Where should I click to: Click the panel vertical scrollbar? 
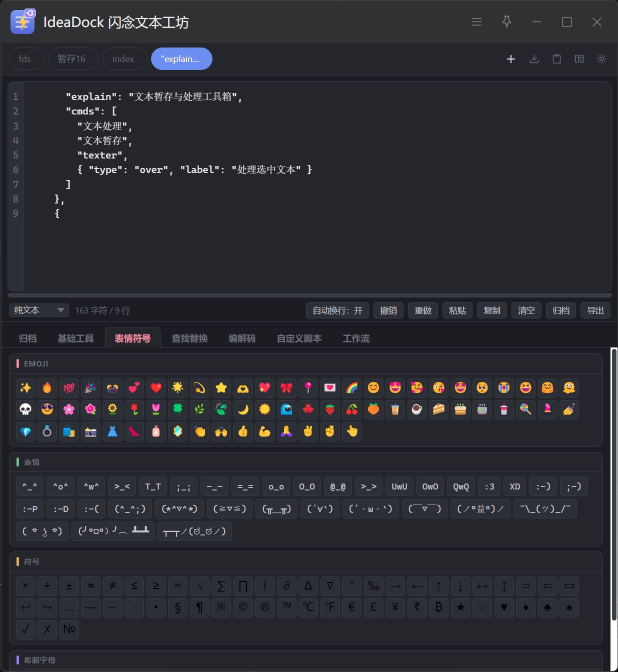pos(613,485)
